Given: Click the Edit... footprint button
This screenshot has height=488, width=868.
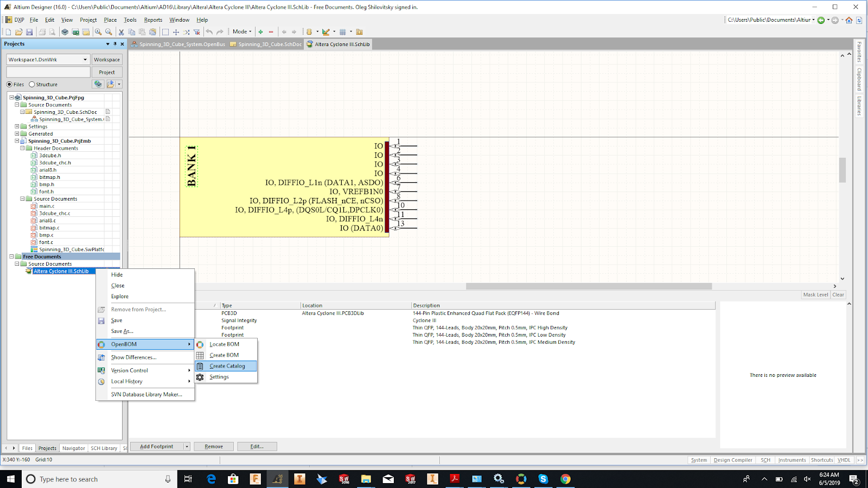Looking at the screenshot, I should [x=257, y=447].
